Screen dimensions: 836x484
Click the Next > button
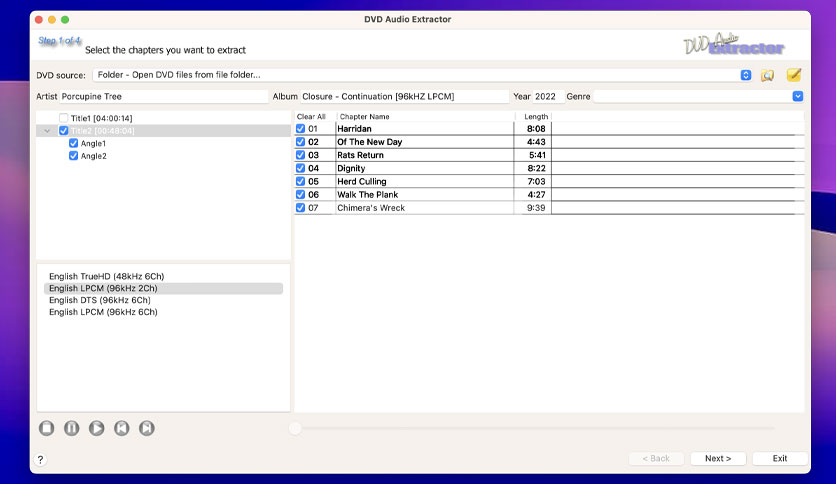point(718,458)
